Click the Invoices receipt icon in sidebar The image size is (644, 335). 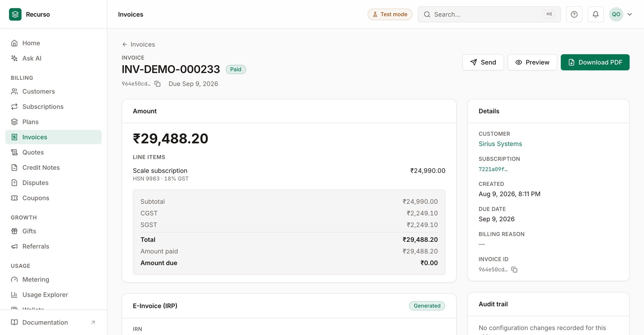click(x=14, y=137)
